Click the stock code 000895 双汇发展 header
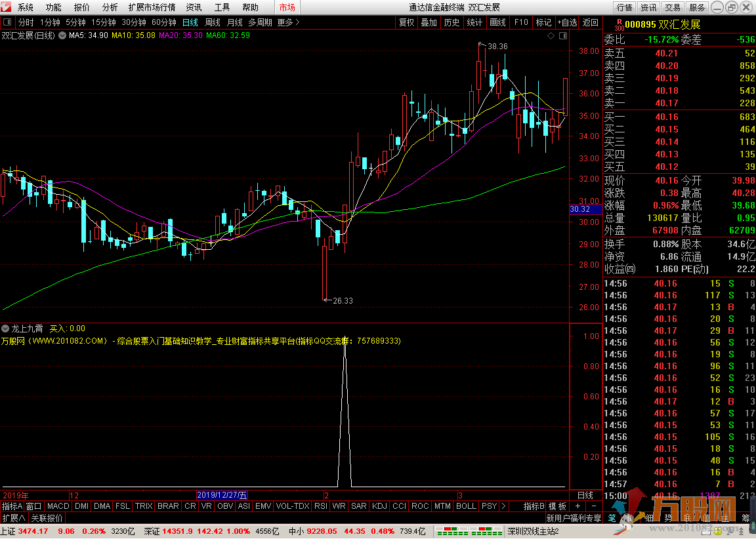The width and height of the screenshot is (756, 539). point(662,24)
